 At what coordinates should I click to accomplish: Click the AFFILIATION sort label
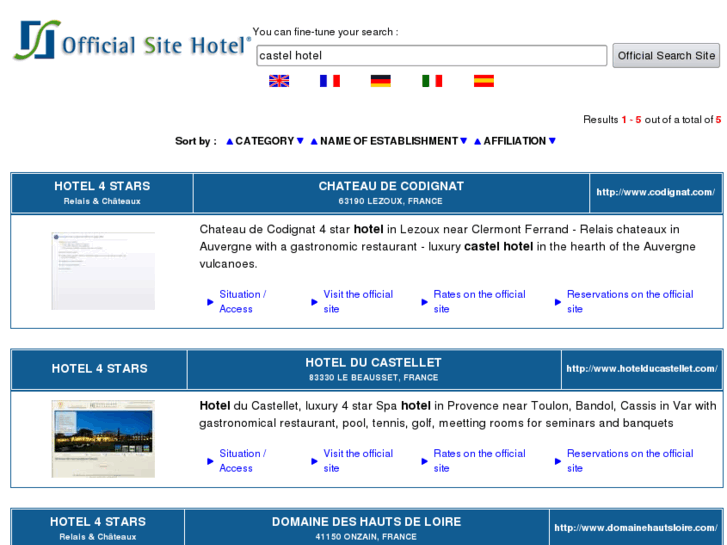click(x=515, y=141)
